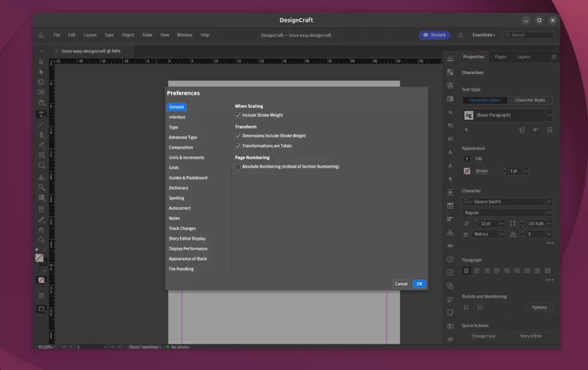The height and width of the screenshot is (370, 588).
Task: Click the numbered list icon
Action: 479,307
